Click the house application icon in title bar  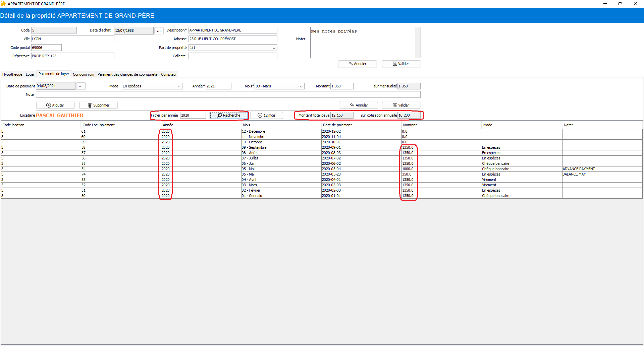point(3,4)
